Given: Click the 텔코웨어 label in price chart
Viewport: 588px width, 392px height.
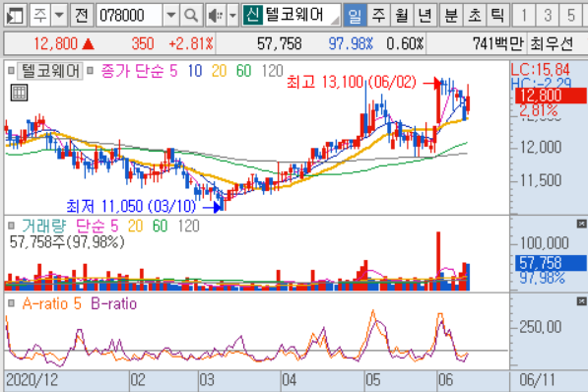Looking at the screenshot, I should tap(50, 71).
